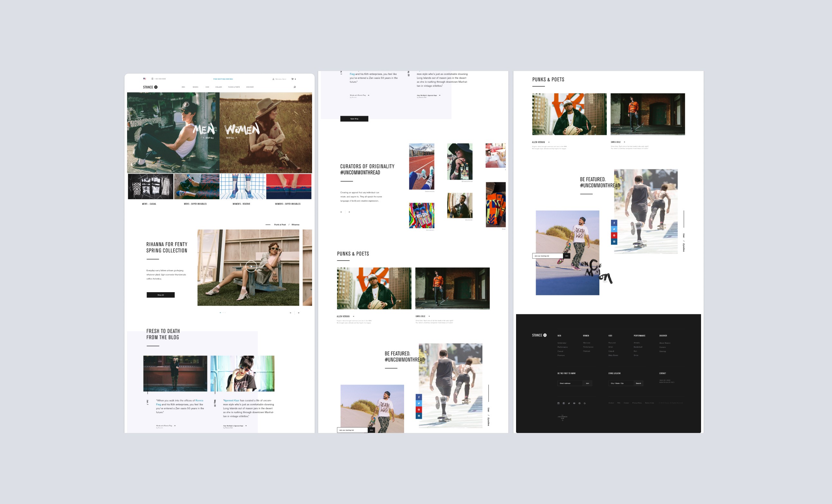Click the Open Blog button
This screenshot has width=832, height=504.
click(x=354, y=118)
